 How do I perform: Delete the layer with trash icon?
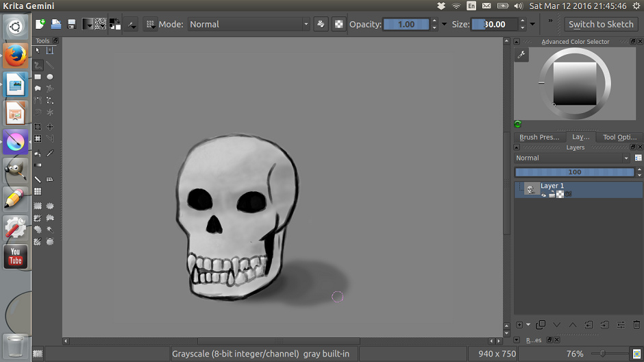(636, 324)
